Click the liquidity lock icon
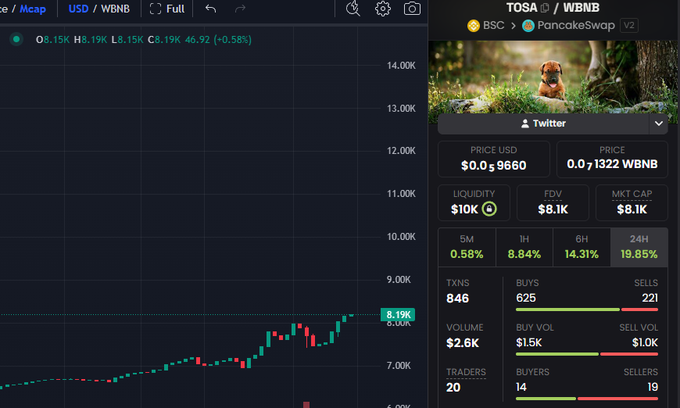 tap(489, 209)
